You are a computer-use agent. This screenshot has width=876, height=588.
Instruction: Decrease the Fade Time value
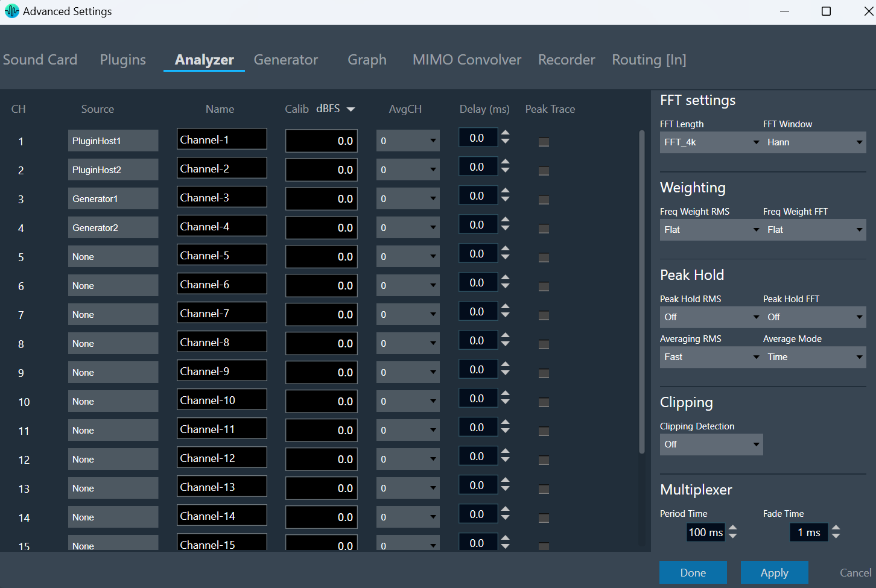pos(836,536)
